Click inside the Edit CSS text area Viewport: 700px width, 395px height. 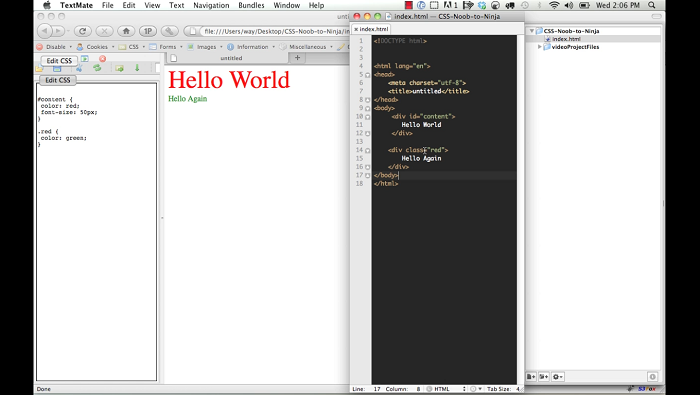click(x=96, y=232)
